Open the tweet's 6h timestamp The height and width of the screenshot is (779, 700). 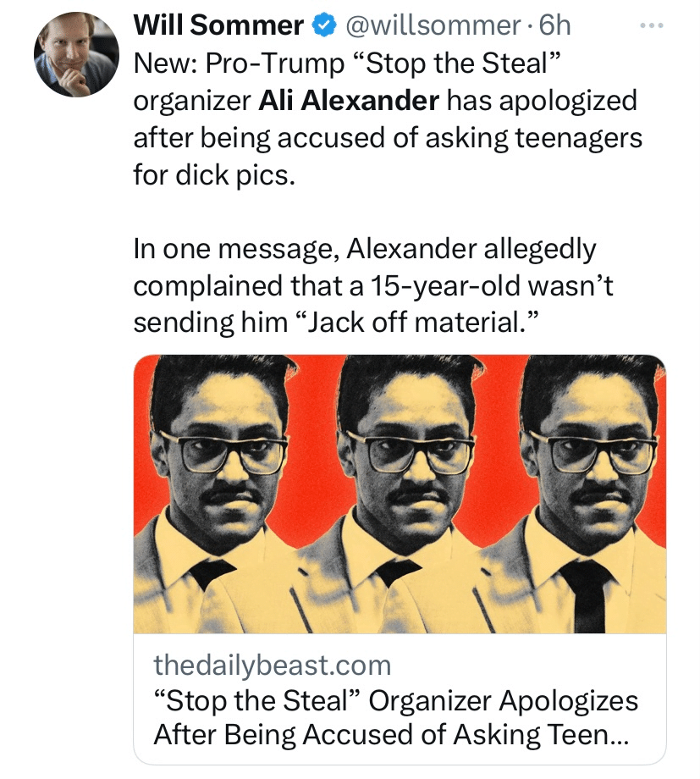coord(554,26)
